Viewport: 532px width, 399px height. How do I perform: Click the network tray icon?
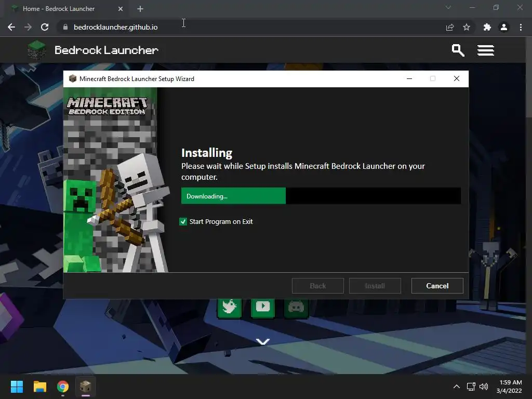coord(471,387)
